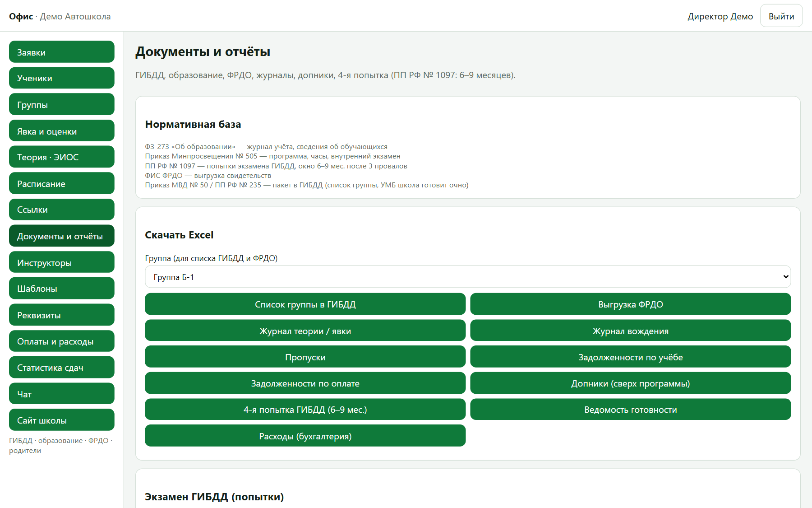Click the Приказ МВД № 50 line

pyautogui.click(x=307, y=185)
